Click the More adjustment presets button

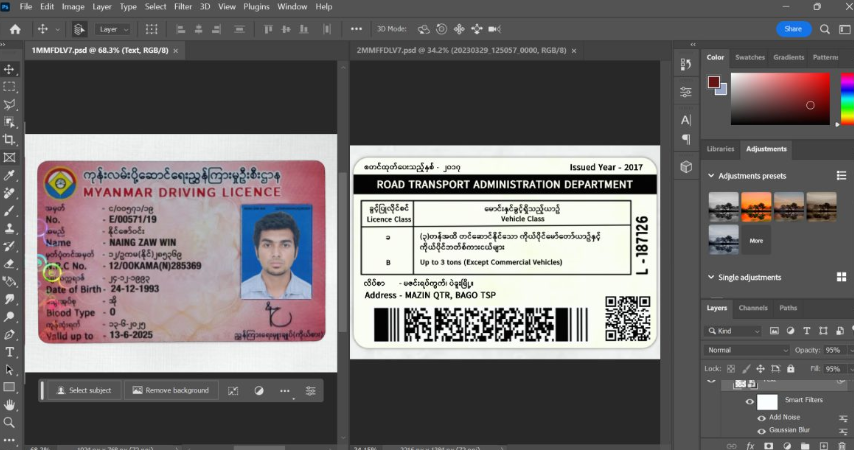tap(756, 240)
